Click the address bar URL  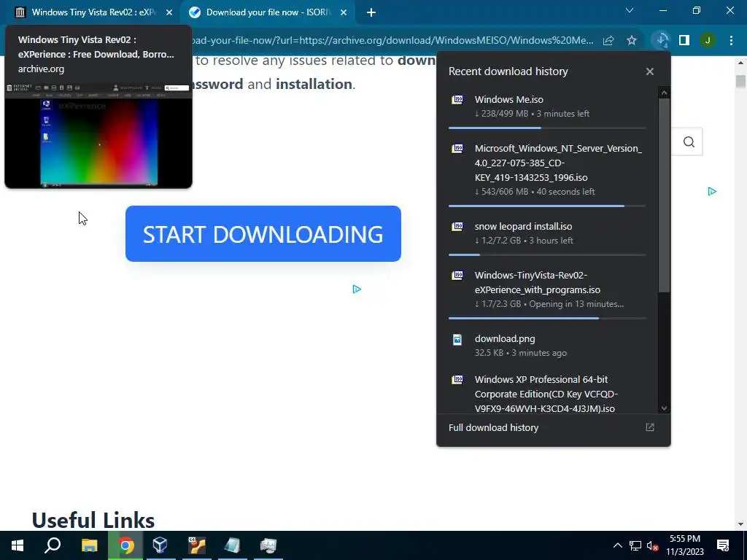coord(393,41)
